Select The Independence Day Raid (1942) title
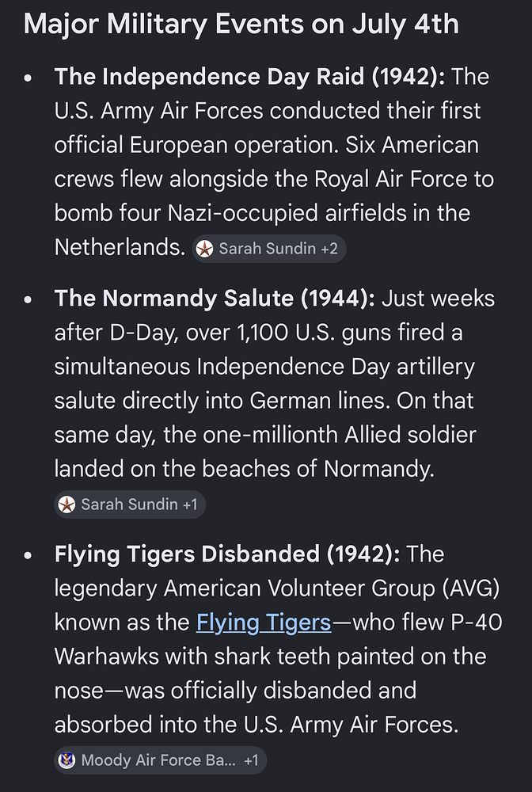The height and width of the screenshot is (792, 532). click(250, 77)
